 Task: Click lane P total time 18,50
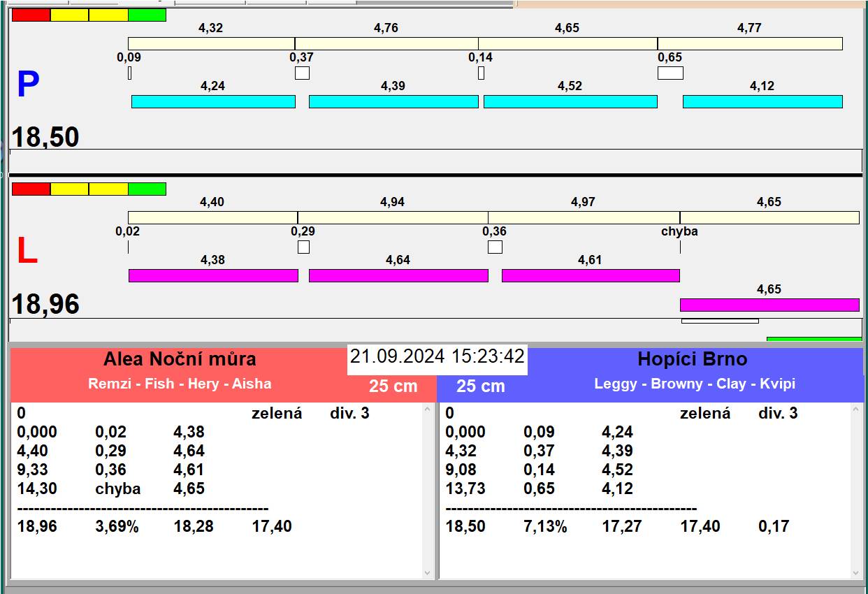(x=45, y=137)
